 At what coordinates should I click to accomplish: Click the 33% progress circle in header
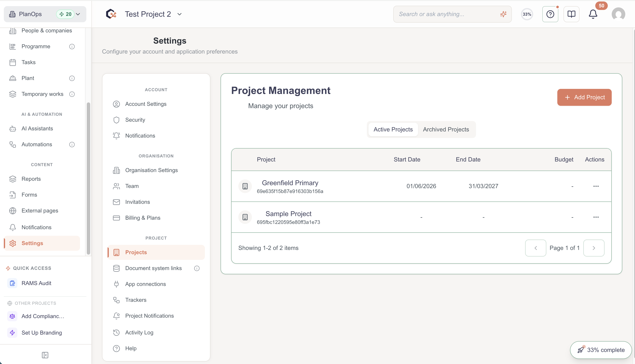(x=527, y=14)
